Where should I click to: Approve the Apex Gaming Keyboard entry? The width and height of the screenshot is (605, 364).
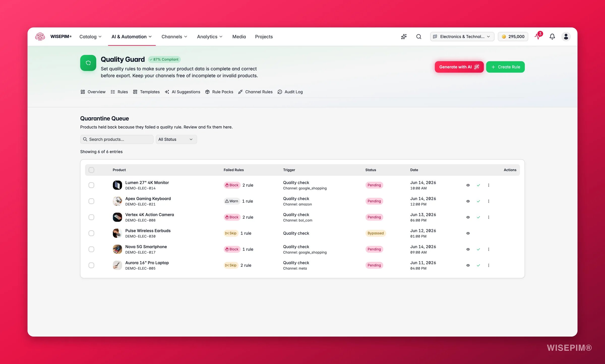pos(478,201)
